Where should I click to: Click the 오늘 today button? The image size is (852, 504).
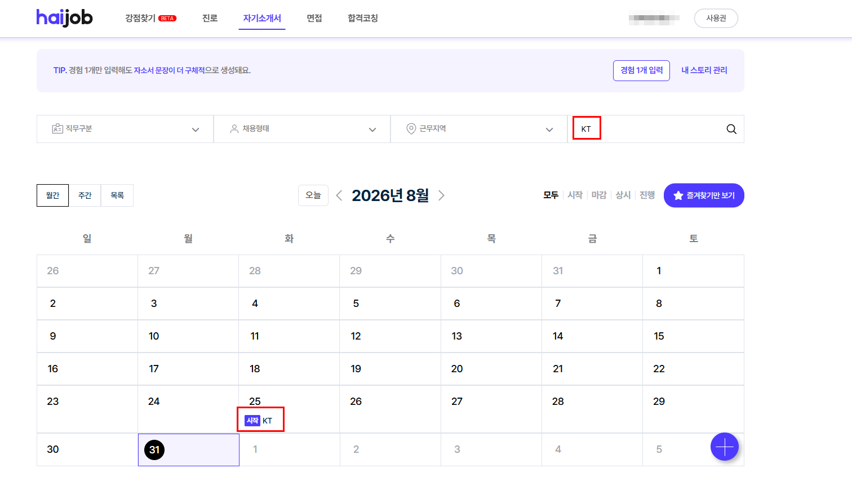pyautogui.click(x=313, y=195)
